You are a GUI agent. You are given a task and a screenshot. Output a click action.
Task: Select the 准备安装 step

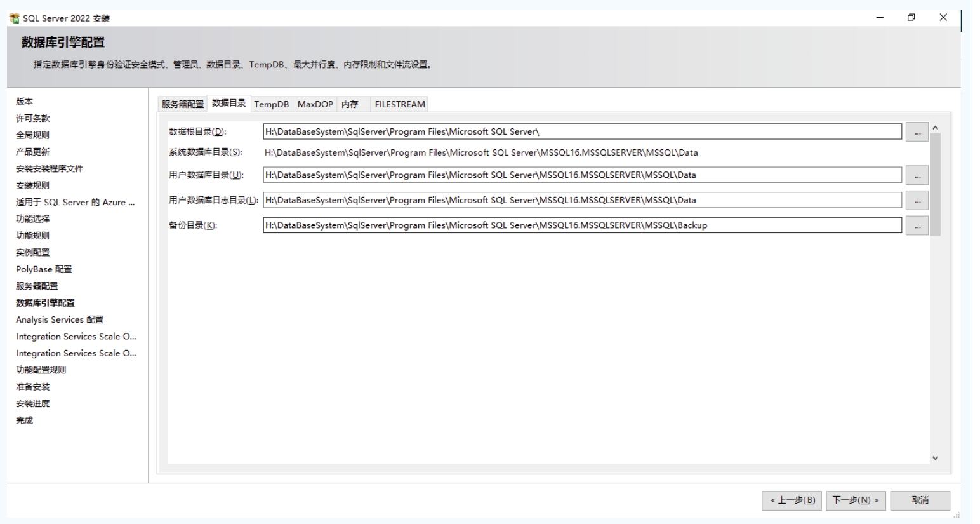(x=32, y=387)
